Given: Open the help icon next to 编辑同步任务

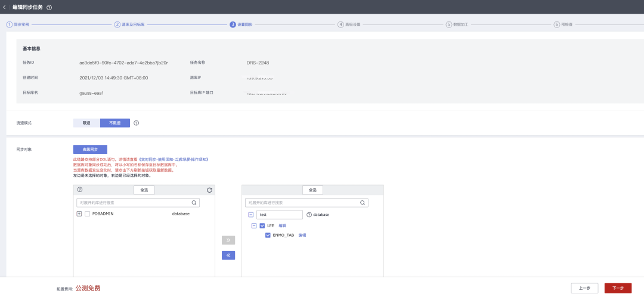Looking at the screenshot, I should [49, 7].
